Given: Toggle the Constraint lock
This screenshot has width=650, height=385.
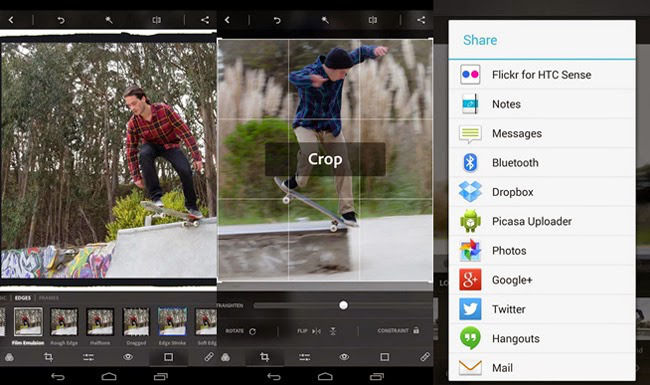Looking at the screenshot, I should point(416,330).
